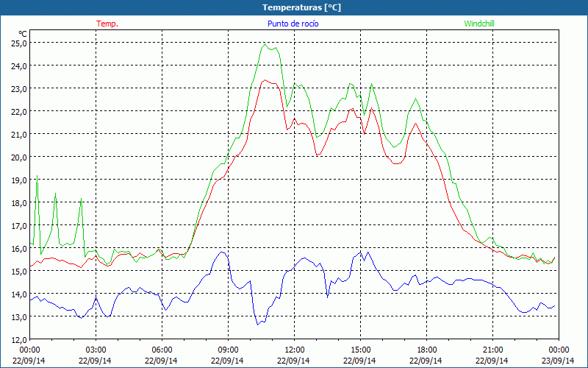Click the °C unit label
588x368 pixels.
(23, 34)
